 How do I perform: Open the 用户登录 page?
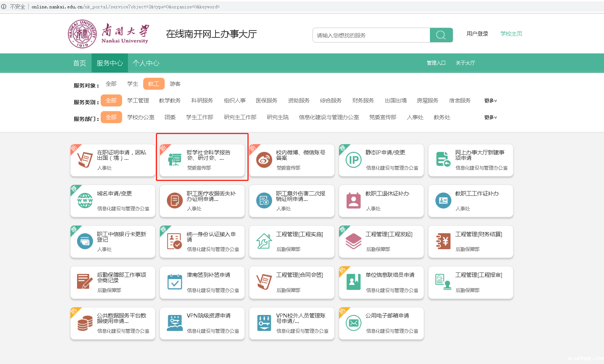pos(477,33)
